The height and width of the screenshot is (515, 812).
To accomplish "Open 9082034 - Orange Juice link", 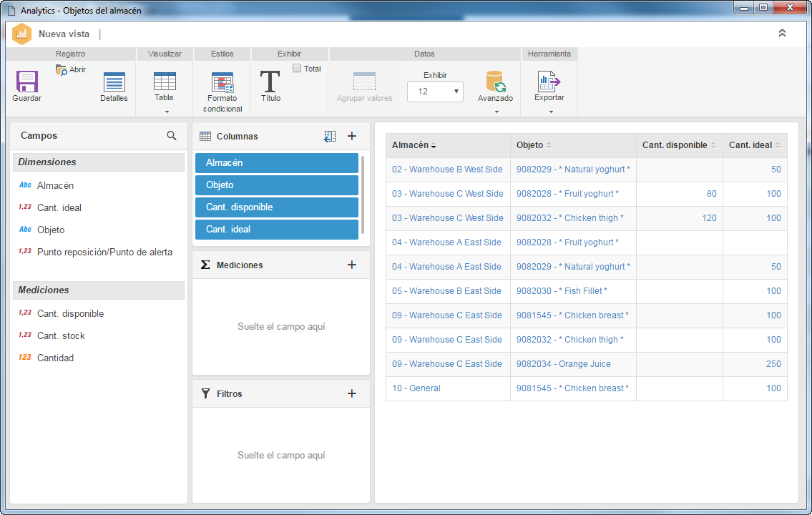I will pos(564,364).
